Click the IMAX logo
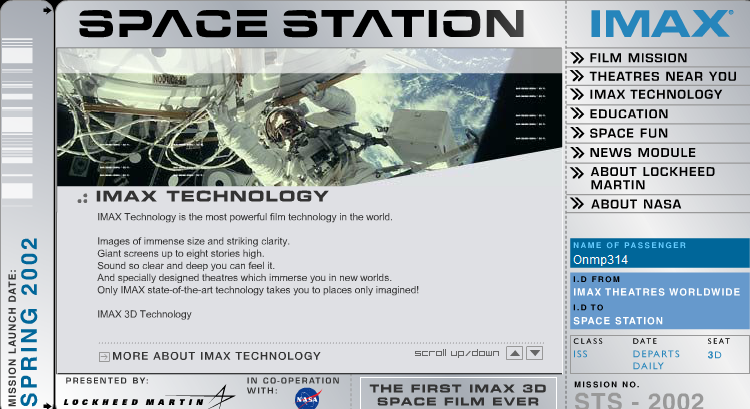This screenshot has width=750, height=409. pyautogui.click(x=661, y=24)
